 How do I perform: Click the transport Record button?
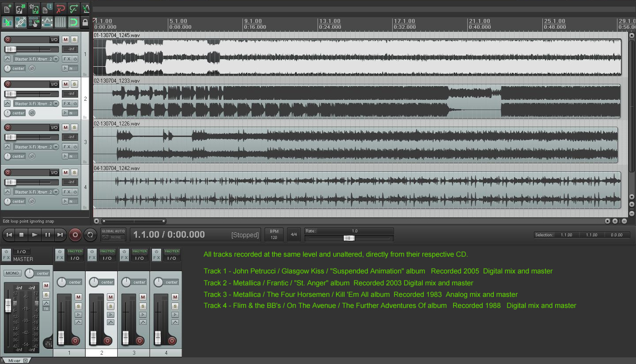tap(75, 235)
